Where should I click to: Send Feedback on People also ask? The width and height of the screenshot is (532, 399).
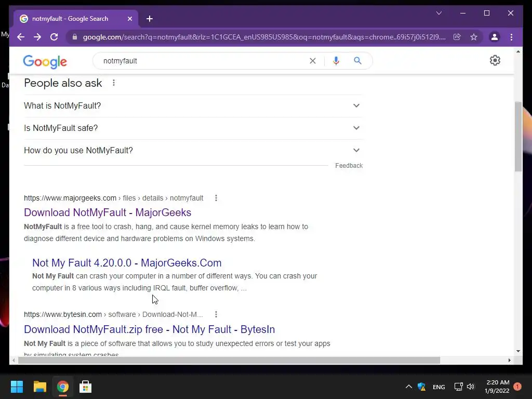tap(349, 166)
